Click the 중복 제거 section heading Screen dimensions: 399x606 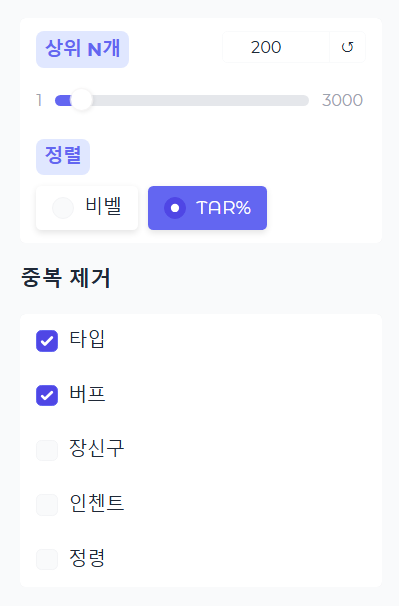66,278
